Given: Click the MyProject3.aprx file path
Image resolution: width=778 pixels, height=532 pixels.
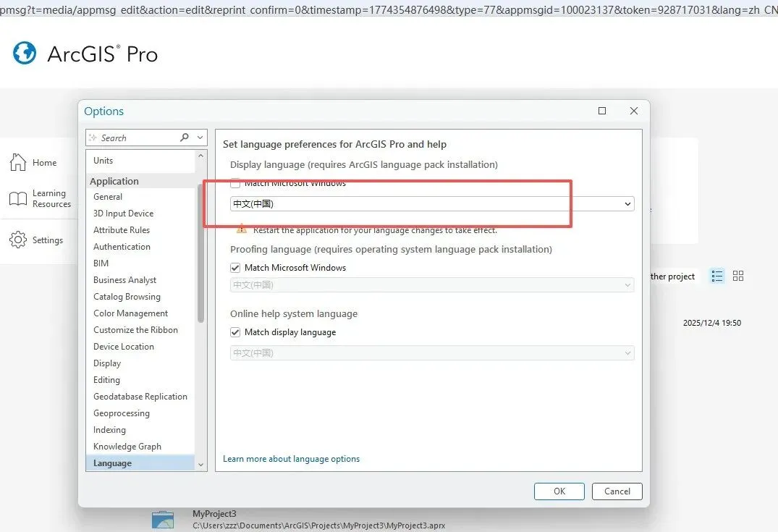Looking at the screenshot, I should (318, 525).
